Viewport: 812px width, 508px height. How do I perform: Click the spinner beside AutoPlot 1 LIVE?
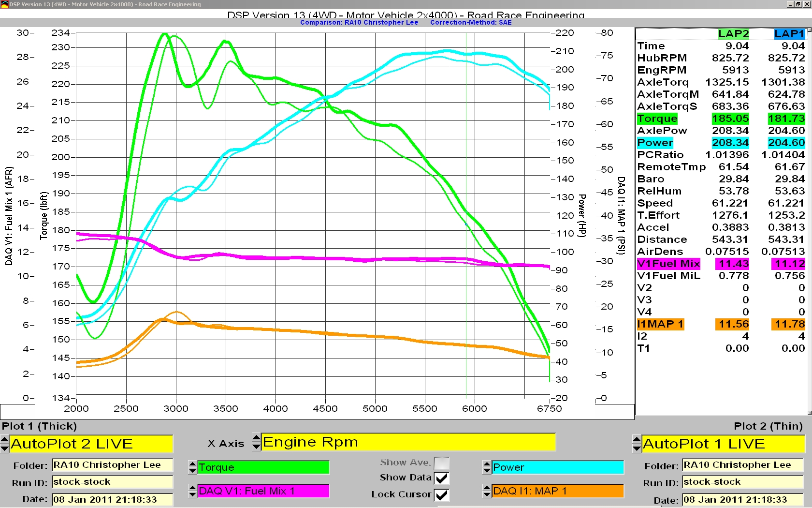click(637, 444)
